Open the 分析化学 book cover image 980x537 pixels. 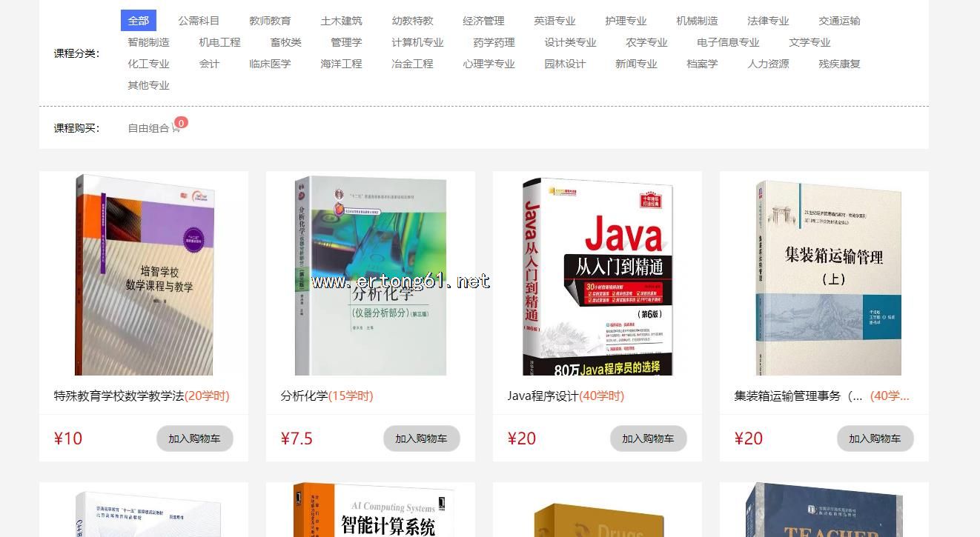371,275
